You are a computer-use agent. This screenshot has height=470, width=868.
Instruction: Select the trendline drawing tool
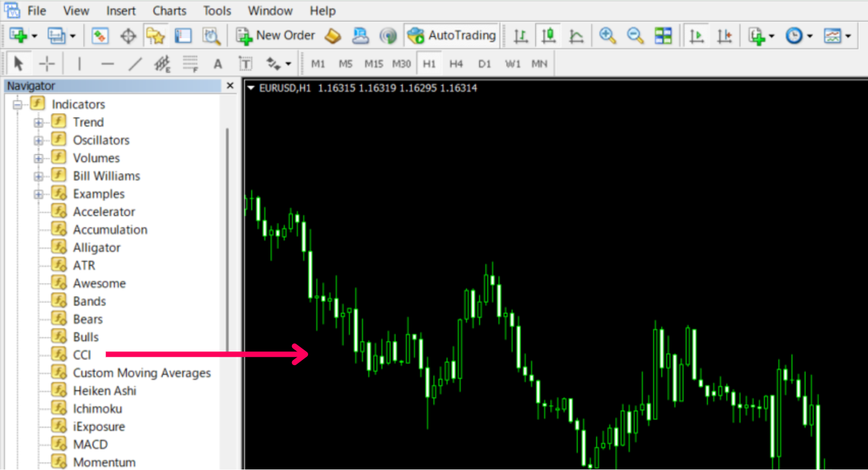point(135,63)
